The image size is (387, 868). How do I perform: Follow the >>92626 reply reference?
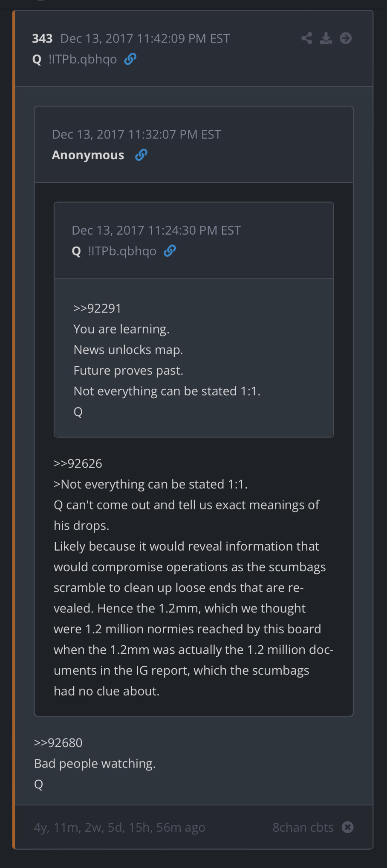[x=78, y=463]
